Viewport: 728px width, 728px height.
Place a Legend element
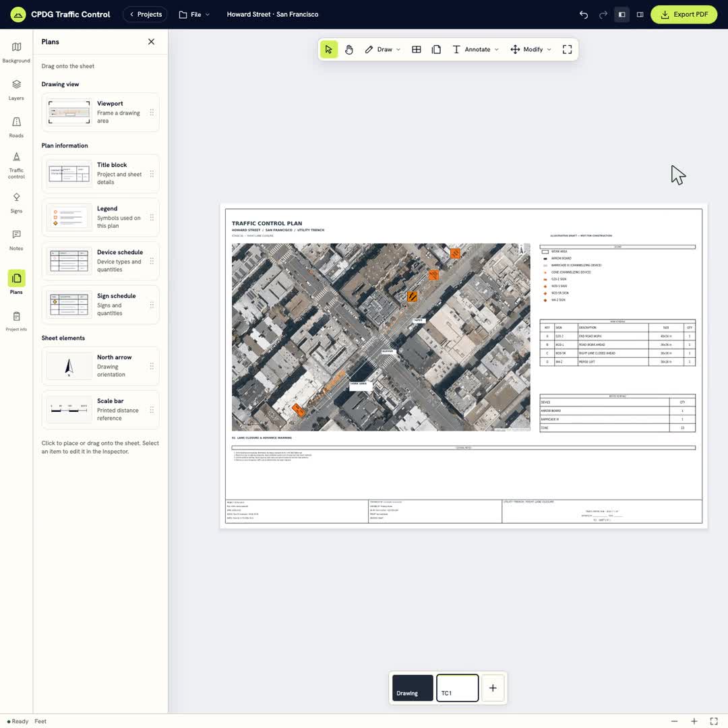click(100, 217)
